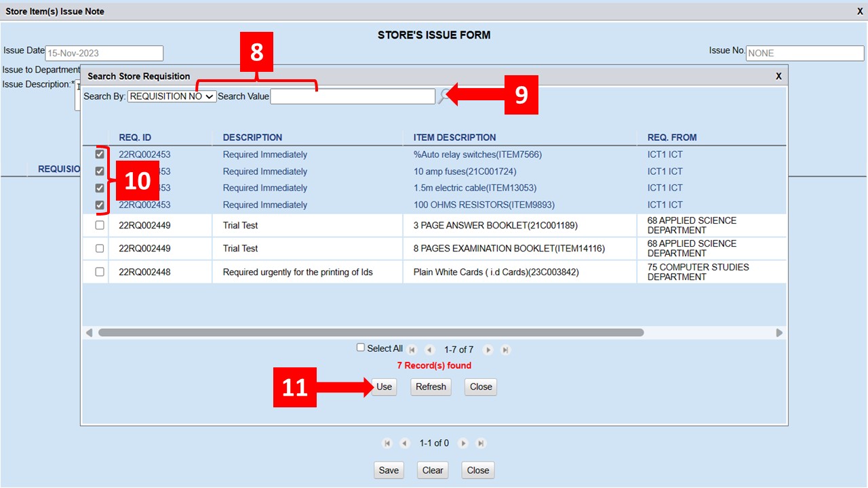Screen dimensions: 868x488
Task: Go to next page of issue form list
Action: pyautogui.click(x=463, y=443)
